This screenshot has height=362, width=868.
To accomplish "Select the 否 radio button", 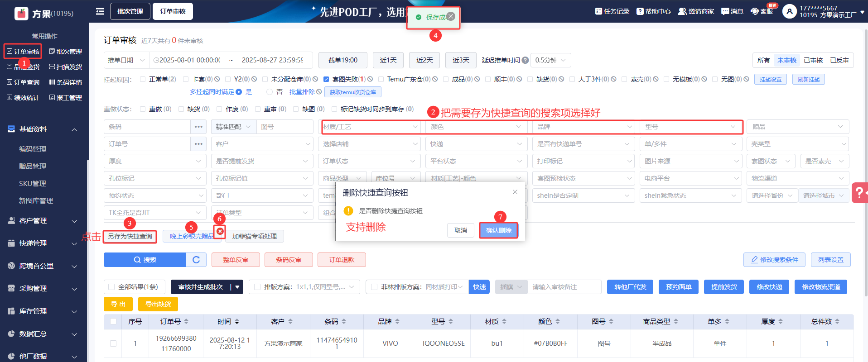I will coord(270,92).
